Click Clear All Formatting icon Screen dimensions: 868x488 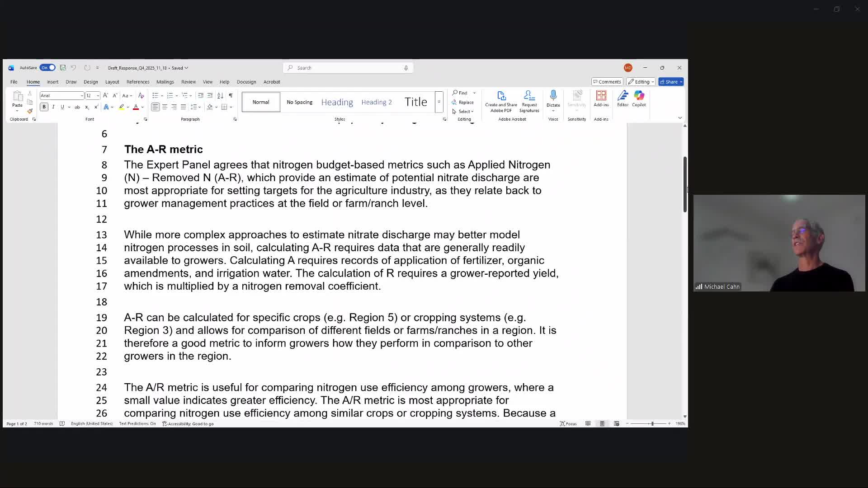(141, 95)
